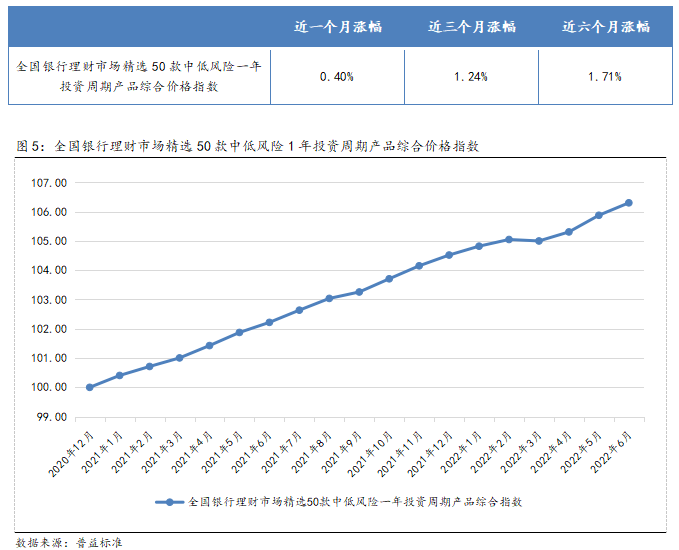The image size is (679, 550).
Task: Click the 2021年6月 data point marker
Action: click(269, 322)
